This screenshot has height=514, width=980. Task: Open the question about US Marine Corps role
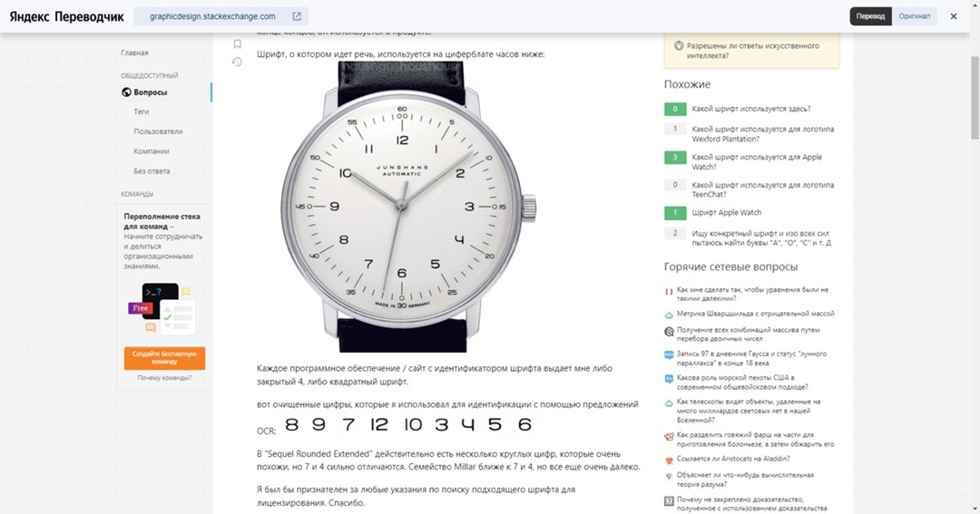(742, 383)
